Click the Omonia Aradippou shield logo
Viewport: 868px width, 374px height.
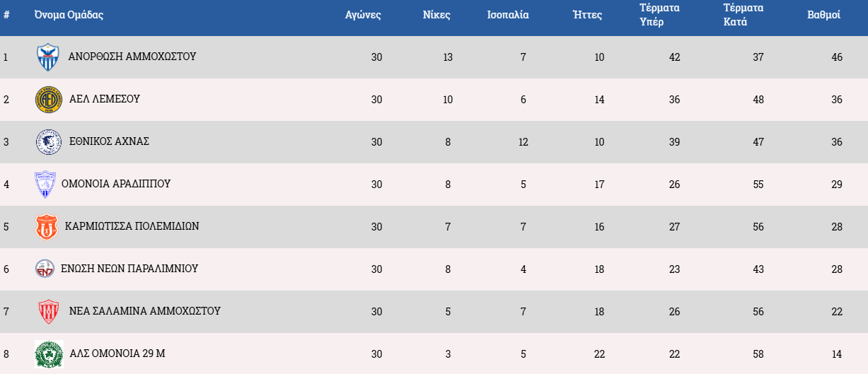[45, 185]
